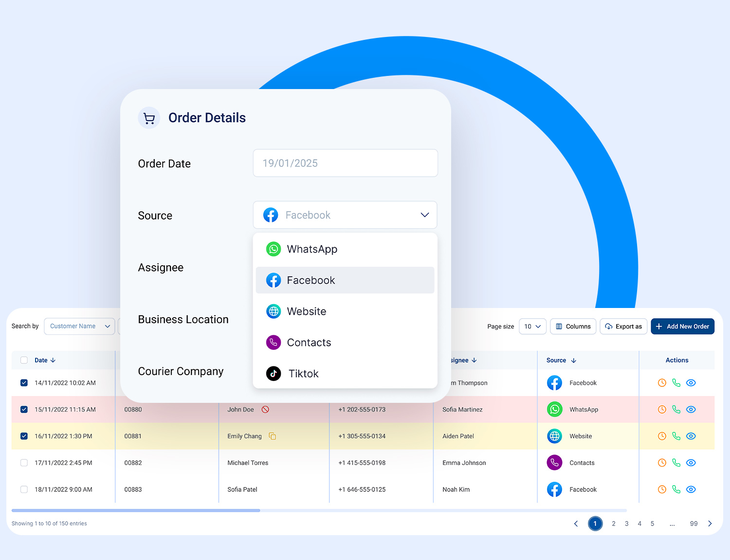The height and width of the screenshot is (560, 730).
Task: Jump to page 99
Action: [x=694, y=524]
